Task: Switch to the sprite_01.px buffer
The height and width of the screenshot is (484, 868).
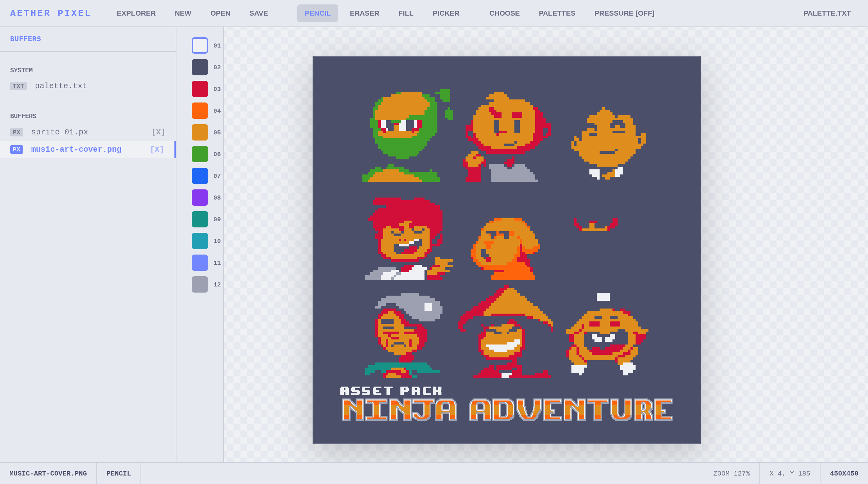Action: click(60, 132)
